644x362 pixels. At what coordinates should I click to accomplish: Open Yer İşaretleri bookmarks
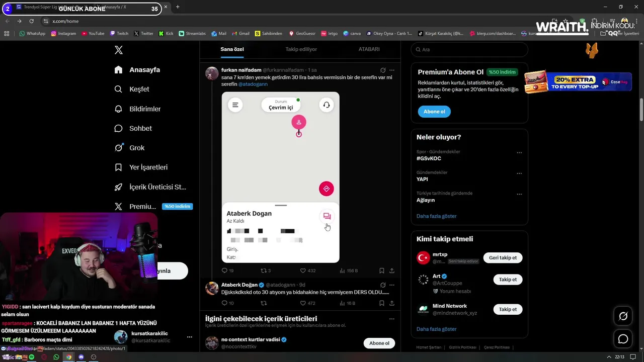(141, 167)
